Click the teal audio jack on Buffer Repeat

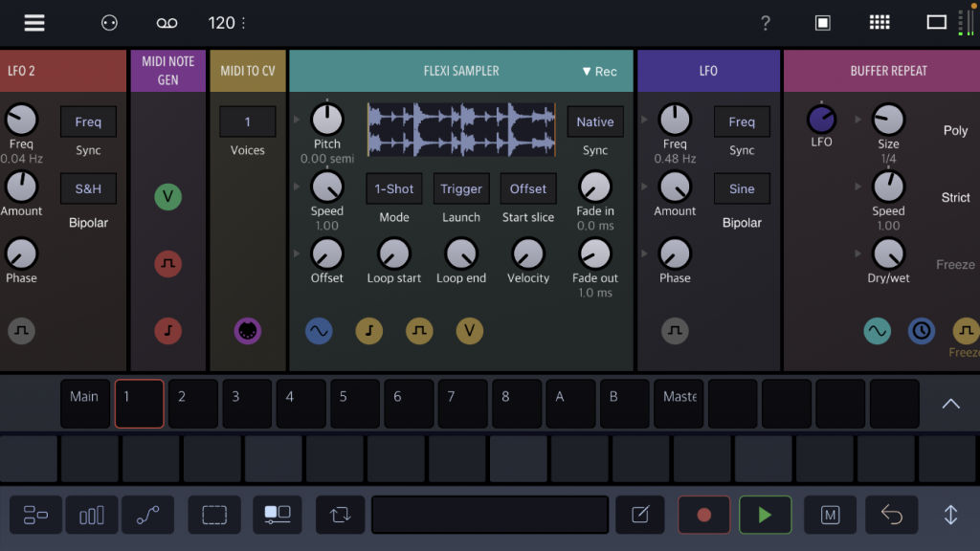coord(878,331)
